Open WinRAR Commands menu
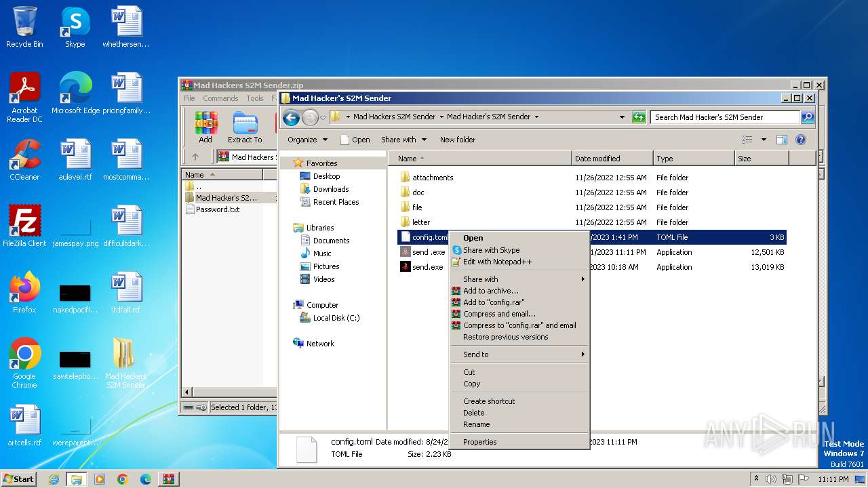 point(220,98)
